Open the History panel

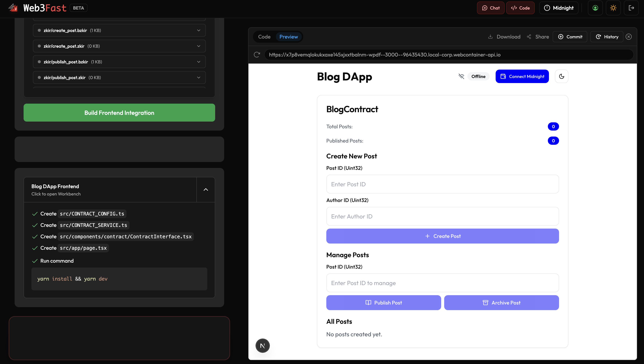pyautogui.click(x=607, y=37)
